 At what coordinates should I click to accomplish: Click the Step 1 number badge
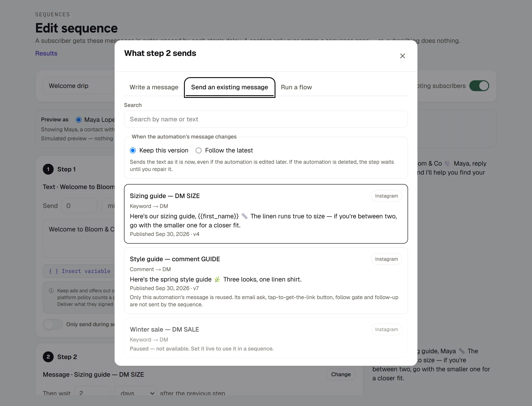[x=48, y=169]
